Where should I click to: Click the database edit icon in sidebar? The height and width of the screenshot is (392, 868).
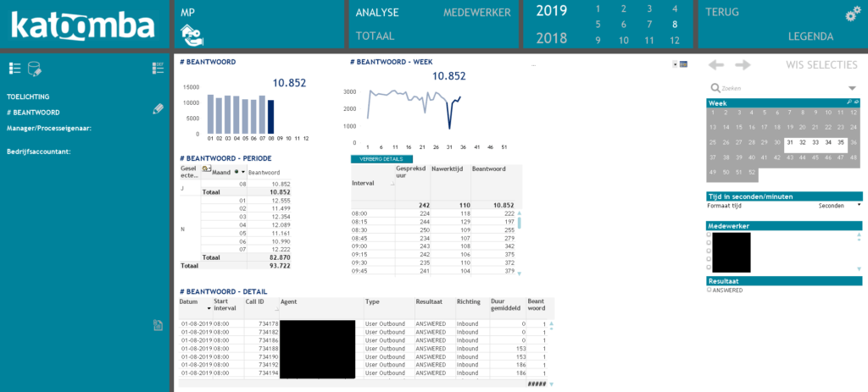click(x=34, y=69)
